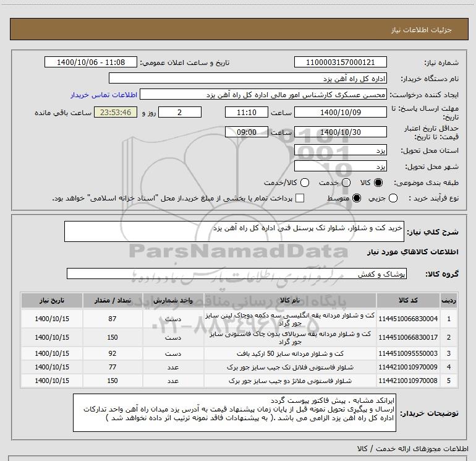Click the remaining days field showing 2
Viewport: 476px width, 461px height.
click(180, 112)
